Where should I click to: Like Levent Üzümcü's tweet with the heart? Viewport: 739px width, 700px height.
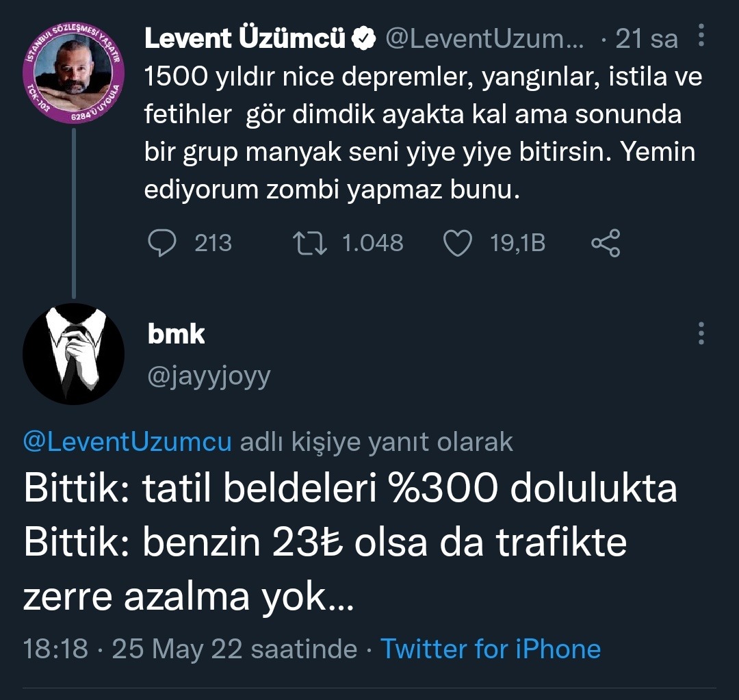458,243
